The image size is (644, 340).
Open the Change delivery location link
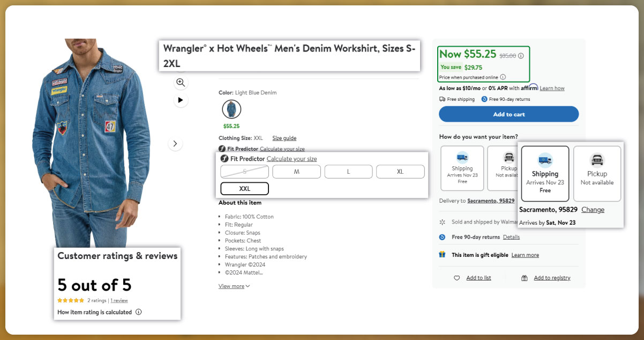point(593,210)
